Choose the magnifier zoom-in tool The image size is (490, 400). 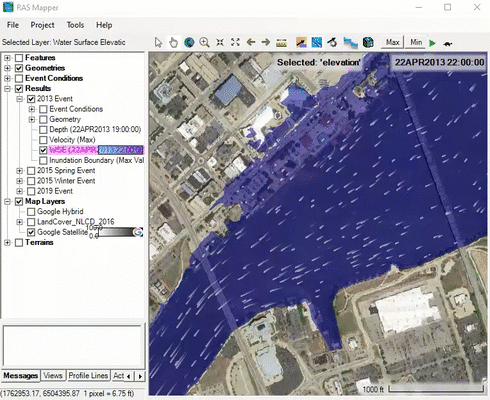coord(204,43)
